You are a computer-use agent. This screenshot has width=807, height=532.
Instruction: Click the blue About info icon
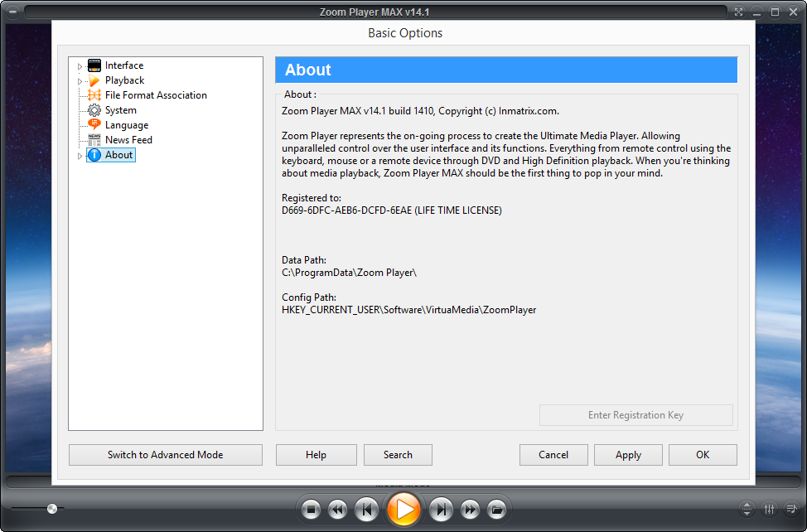(94, 155)
